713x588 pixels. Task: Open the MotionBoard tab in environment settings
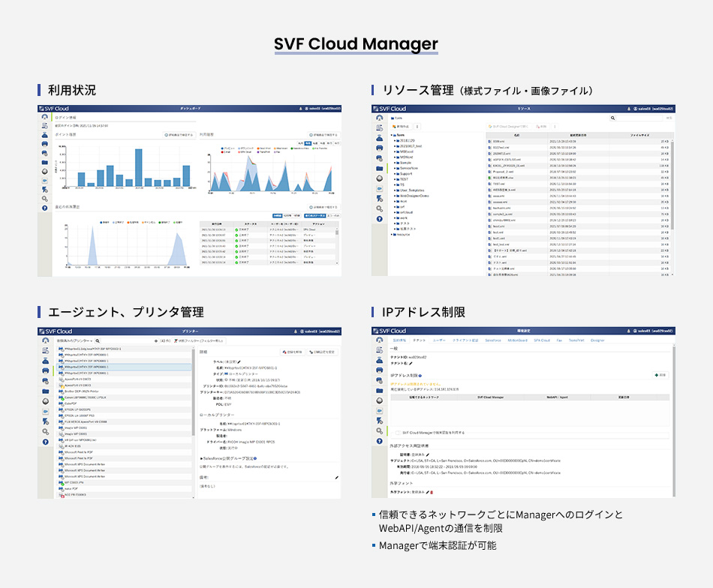pyautogui.click(x=517, y=340)
